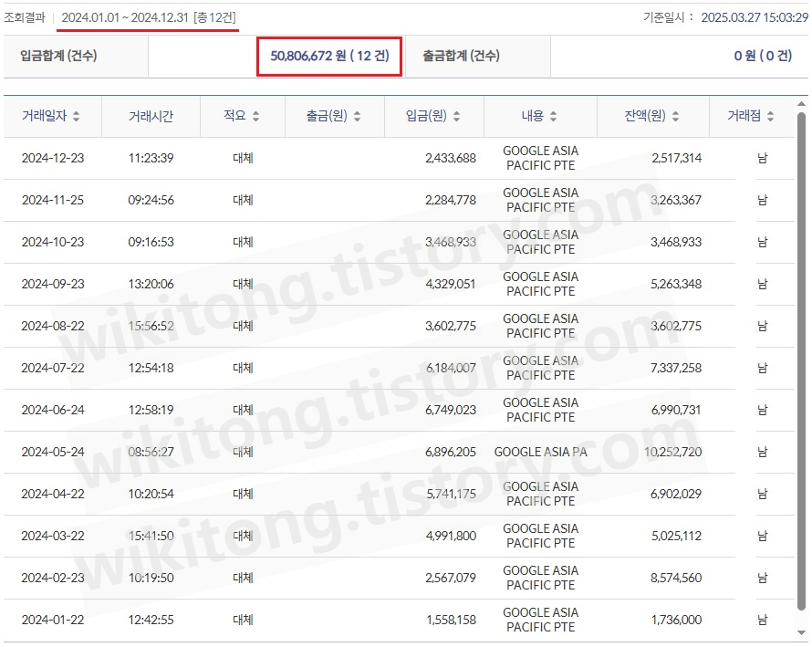Click the highlighted 50,806,672 원 deposit total
This screenshot has width=812, height=647.
click(x=329, y=57)
